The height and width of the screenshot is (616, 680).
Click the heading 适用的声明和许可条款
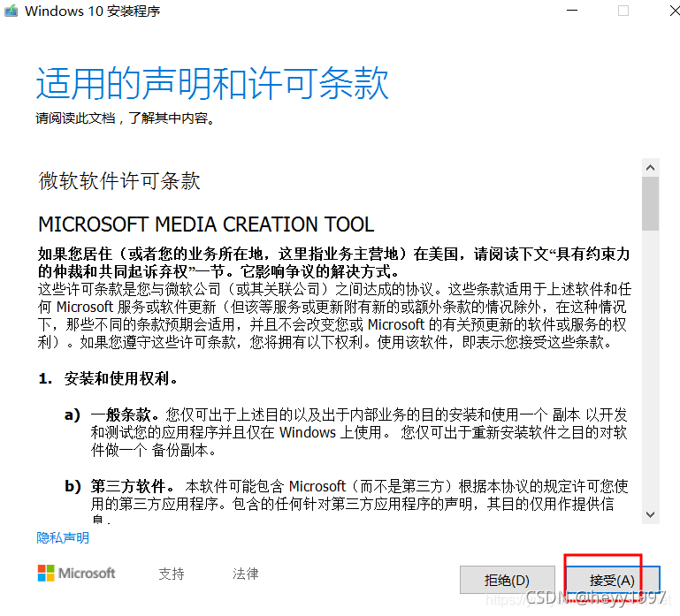[x=212, y=83]
